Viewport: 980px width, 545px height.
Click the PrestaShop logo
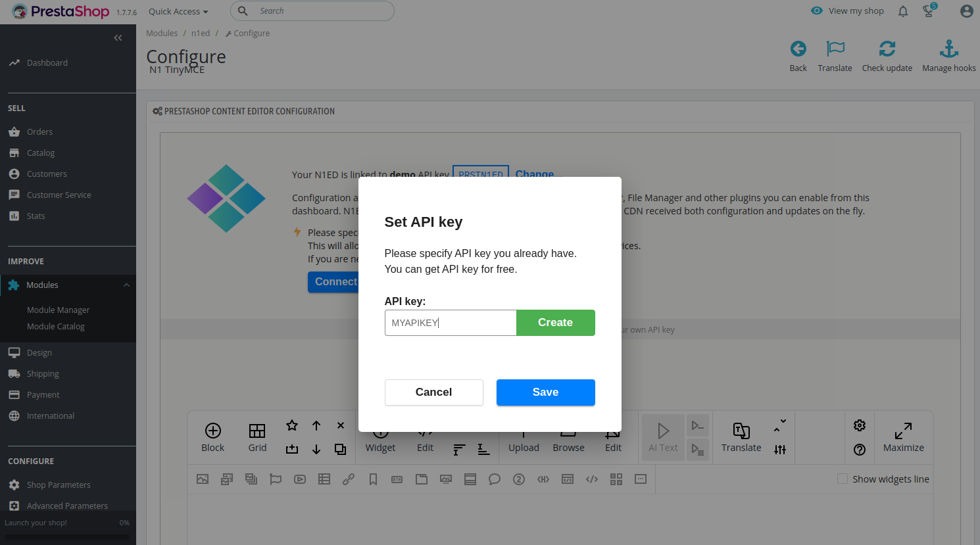[x=61, y=11]
